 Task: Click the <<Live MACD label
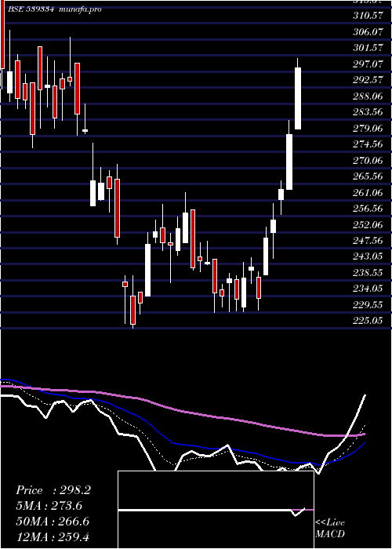[330, 529]
